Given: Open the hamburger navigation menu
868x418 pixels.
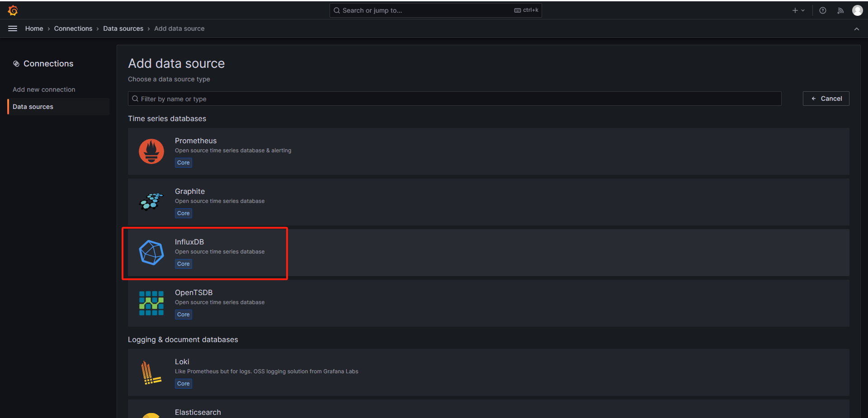Looking at the screenshot, I should pos(13,28).
